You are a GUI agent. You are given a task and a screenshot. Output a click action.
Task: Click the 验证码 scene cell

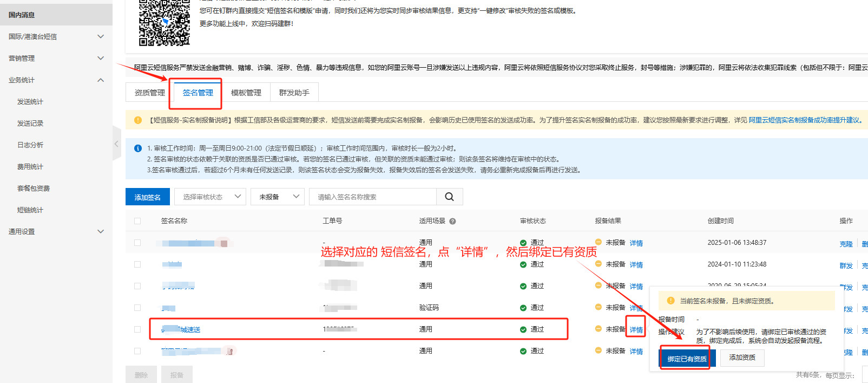[429, 308]
